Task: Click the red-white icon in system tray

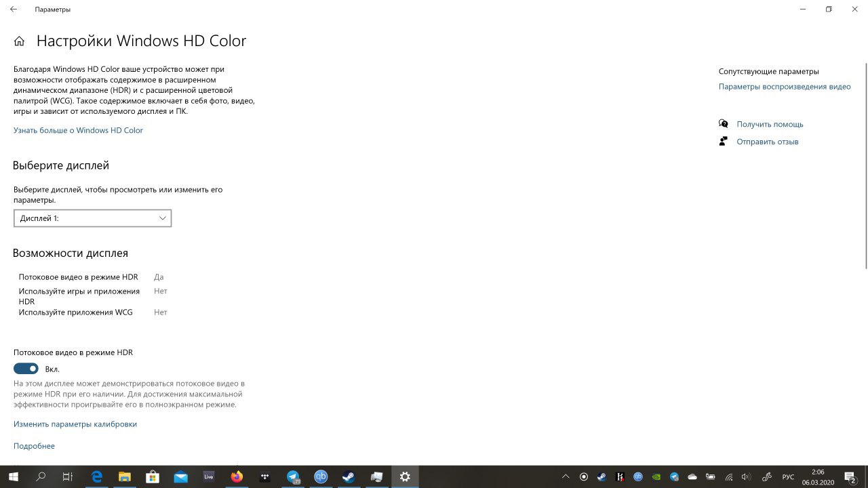Action: tap(620, 477)
